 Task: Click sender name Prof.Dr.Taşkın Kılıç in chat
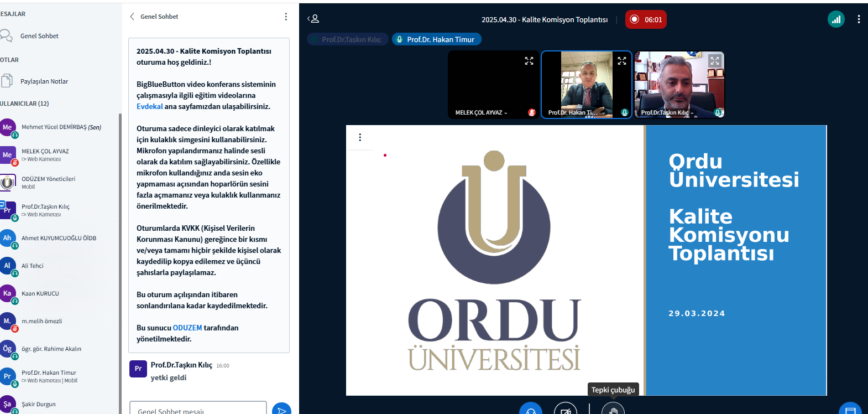(181, 365)
